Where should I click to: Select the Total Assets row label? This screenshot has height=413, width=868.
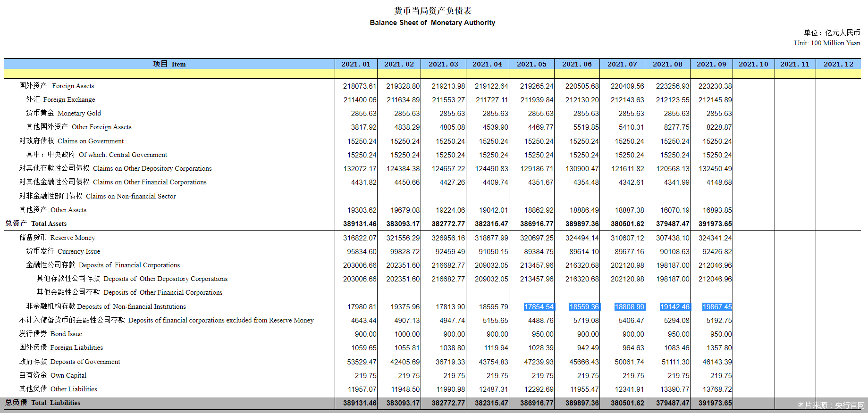tap(36, 223)
